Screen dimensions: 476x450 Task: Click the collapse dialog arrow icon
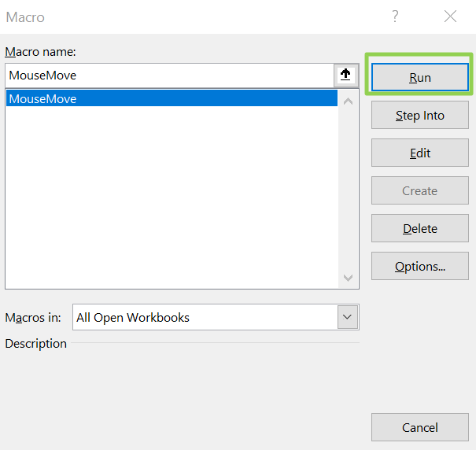point(345,76)
